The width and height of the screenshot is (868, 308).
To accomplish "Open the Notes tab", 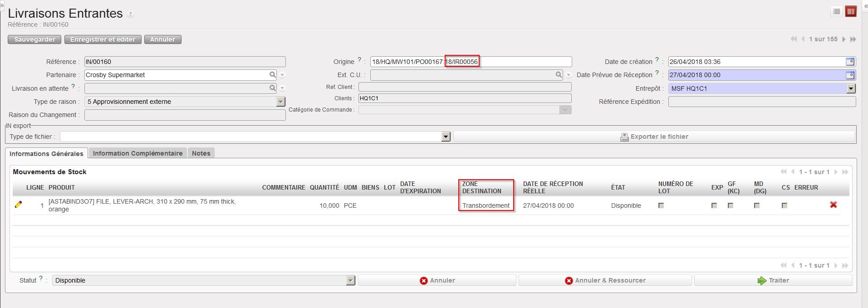I will tap(201, 153).
